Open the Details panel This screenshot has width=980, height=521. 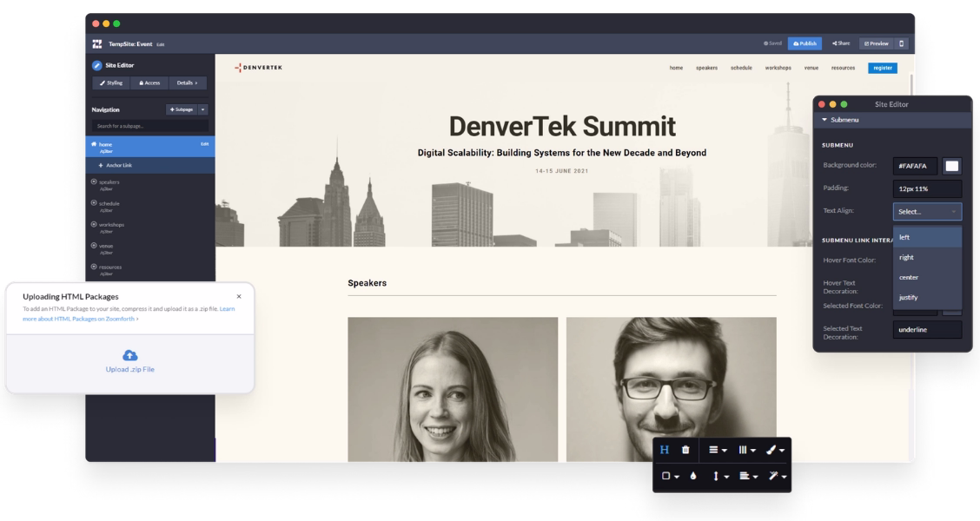[187, 83]
